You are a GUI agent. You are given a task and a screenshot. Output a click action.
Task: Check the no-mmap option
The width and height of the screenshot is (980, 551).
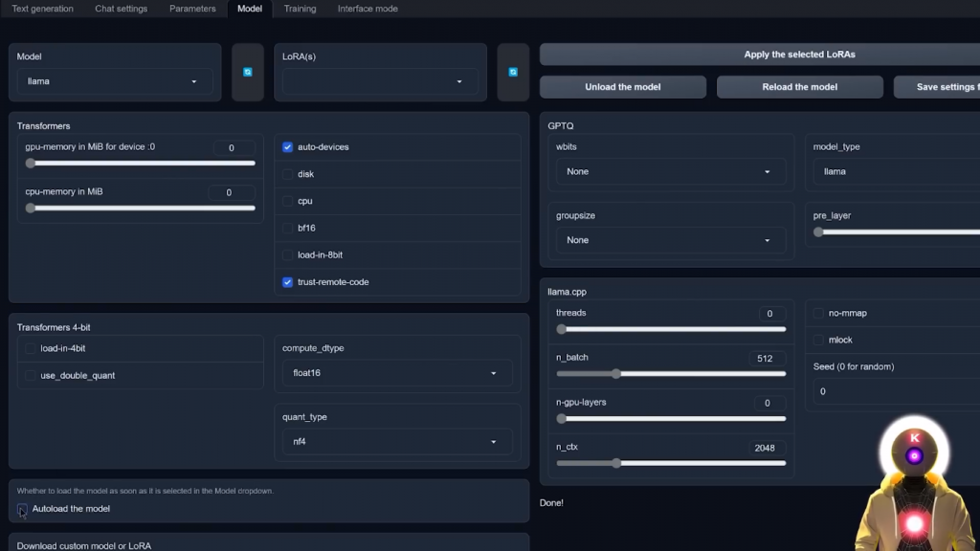818,313
